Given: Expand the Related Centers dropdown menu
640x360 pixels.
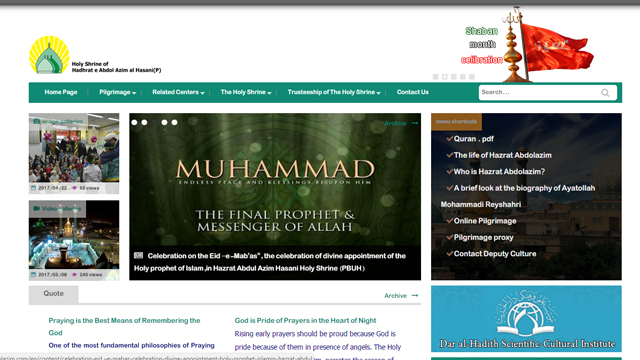Looking at the screenshot, I should coord(178,92).
